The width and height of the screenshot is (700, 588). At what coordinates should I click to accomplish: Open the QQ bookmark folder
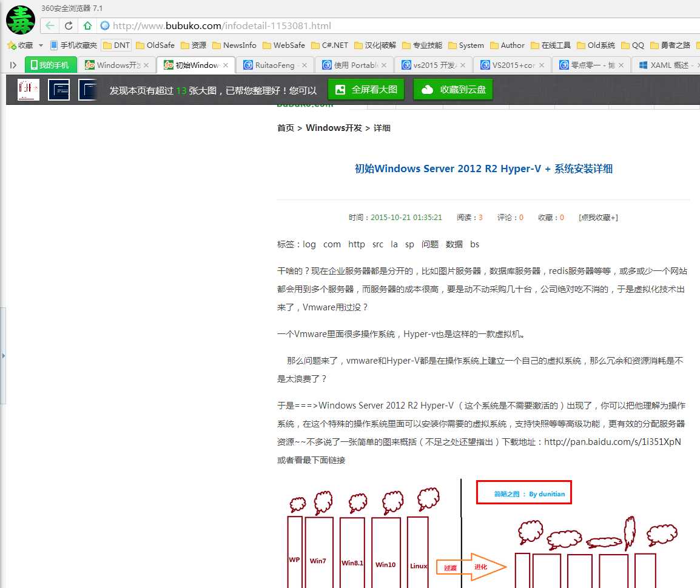coord(633,45)
